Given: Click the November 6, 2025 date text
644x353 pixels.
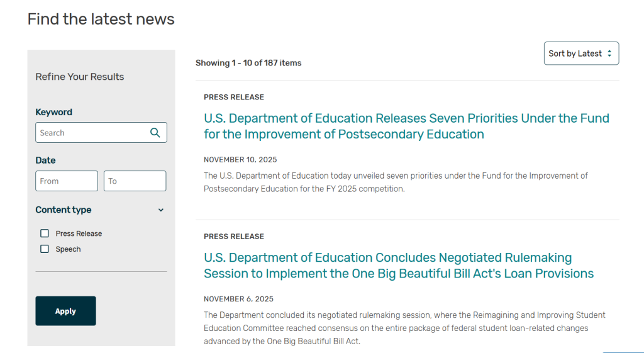Looking at the screenshot, I should pyautogui.click(x=238, y=299).
